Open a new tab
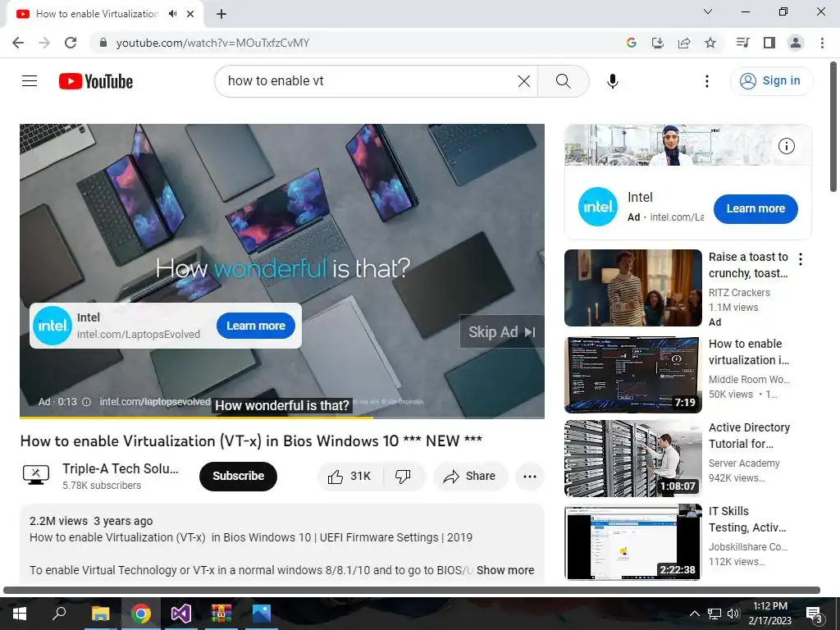This screenshot has width=840, height=630. point(221,14)
